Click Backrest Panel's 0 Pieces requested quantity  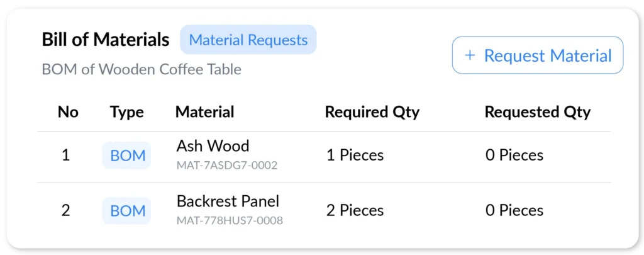point(514,211)
